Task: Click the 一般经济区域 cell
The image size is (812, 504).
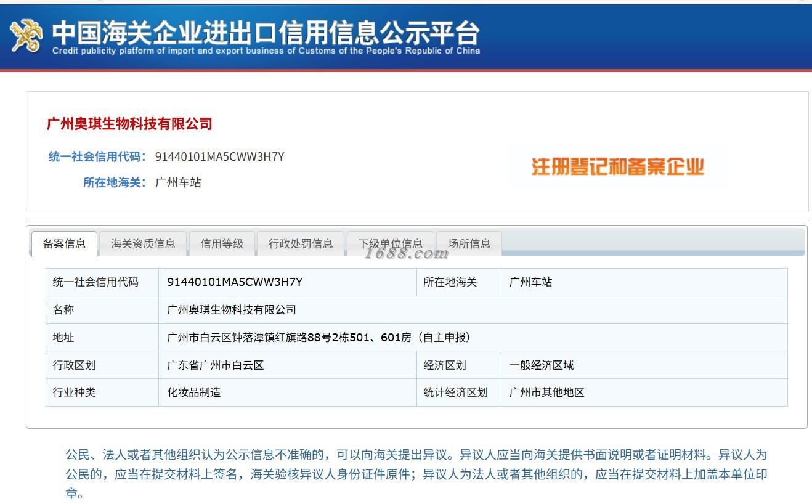Action: point(644,365)
